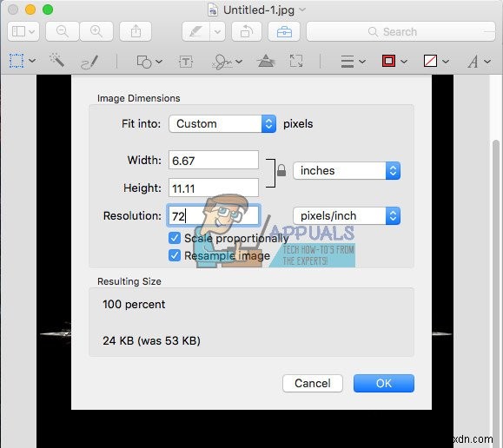Click the yellow minimize window button

pyautogui.click(x=30, y=10)
